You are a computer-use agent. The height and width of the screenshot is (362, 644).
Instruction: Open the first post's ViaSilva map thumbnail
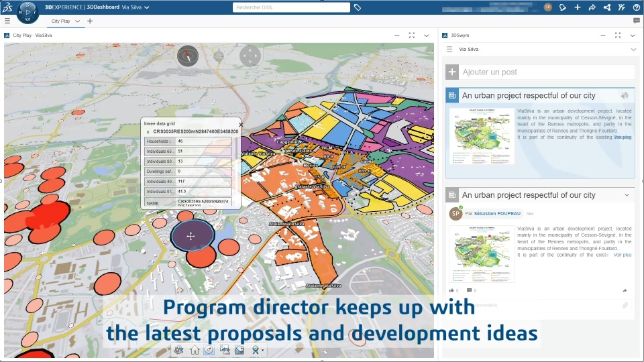(x=482, y=136)
